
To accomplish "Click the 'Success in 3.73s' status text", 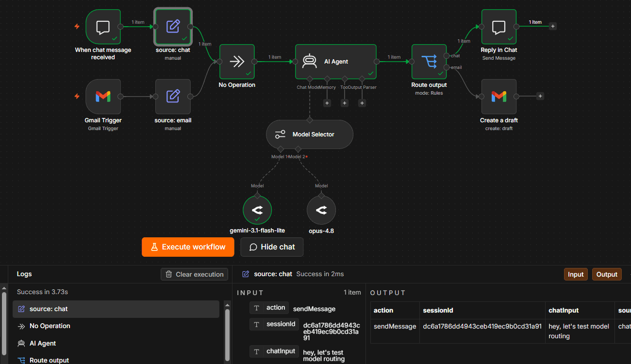I will tap(42, 292).
